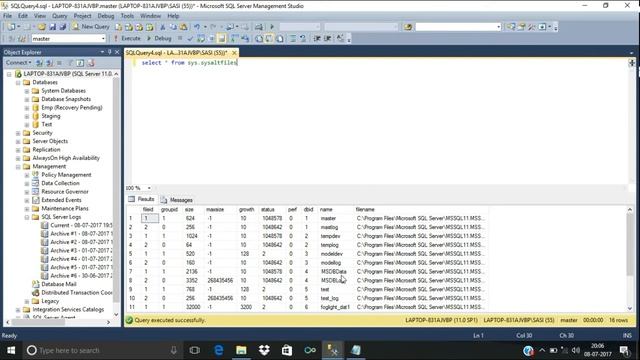The width and height of the screenshot is (640, 360).
Task: Click the Save All icon
Action: (x=62, y=27)
